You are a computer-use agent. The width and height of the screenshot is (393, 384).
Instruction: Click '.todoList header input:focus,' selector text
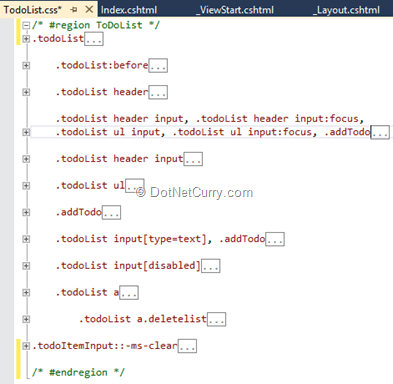[280, 119]
